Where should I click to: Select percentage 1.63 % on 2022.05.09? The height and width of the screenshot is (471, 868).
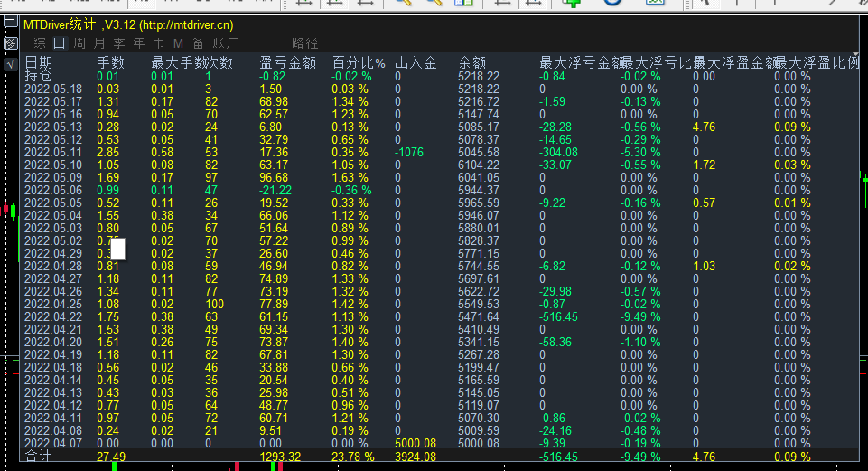point(350,177)
